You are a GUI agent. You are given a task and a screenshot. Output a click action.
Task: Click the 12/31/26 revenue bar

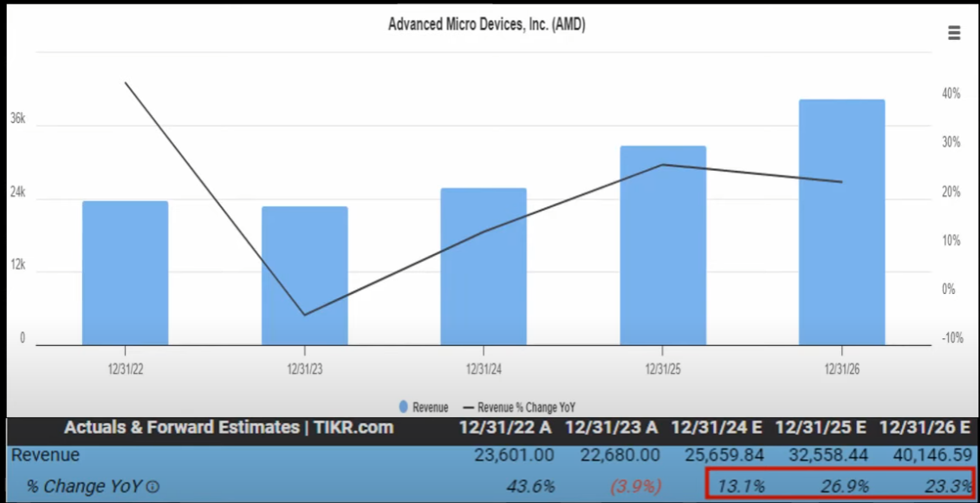(x=841, y=222)
